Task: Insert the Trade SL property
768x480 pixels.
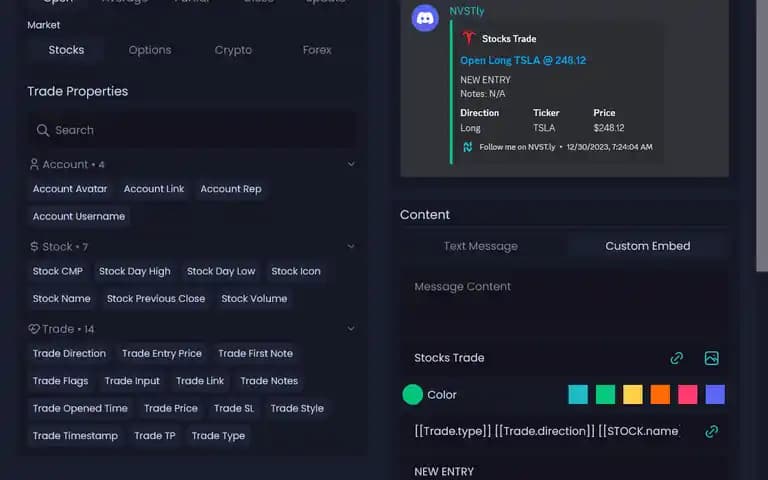Action: point(234,408)
